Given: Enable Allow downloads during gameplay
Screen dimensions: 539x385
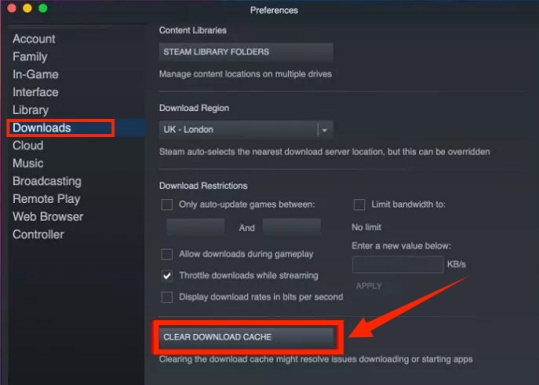Looking at the screenshot, I should (x=167, y=255).
